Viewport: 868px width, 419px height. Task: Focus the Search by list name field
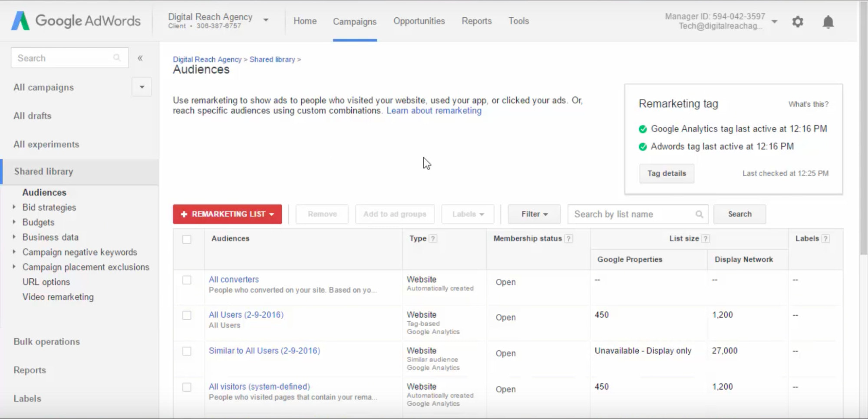pyautogui.click(x=632, y=214)
